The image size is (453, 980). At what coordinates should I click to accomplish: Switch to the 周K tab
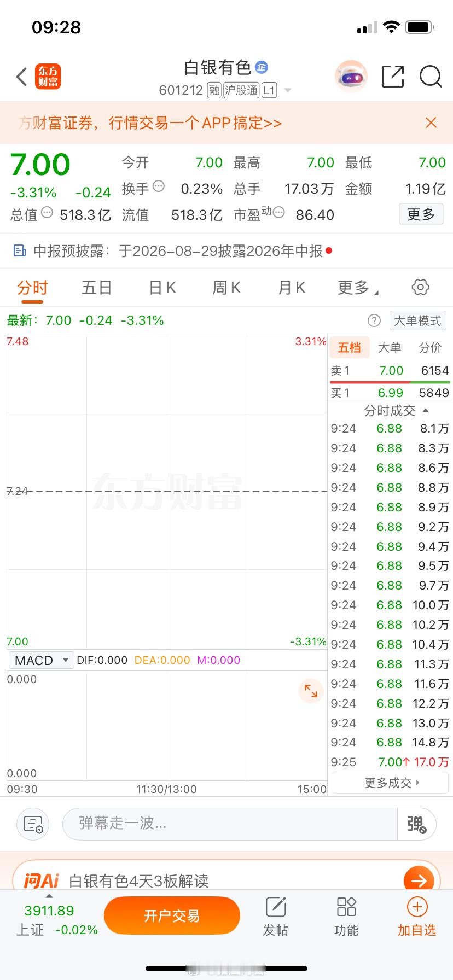click(x=226, y=288)
